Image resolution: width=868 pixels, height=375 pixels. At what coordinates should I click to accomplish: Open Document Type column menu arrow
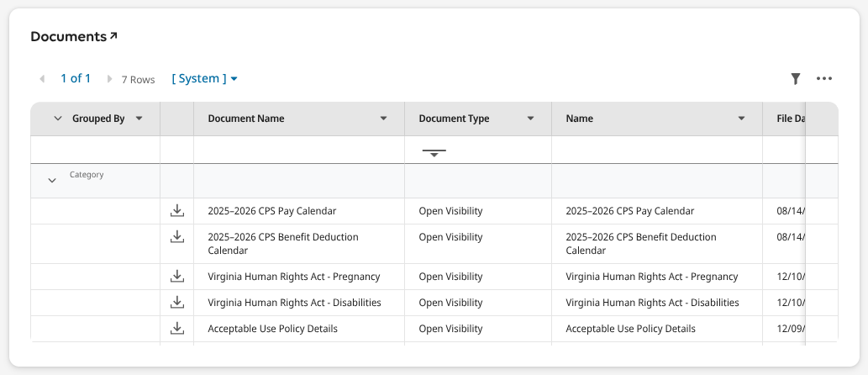click(530, 119)
